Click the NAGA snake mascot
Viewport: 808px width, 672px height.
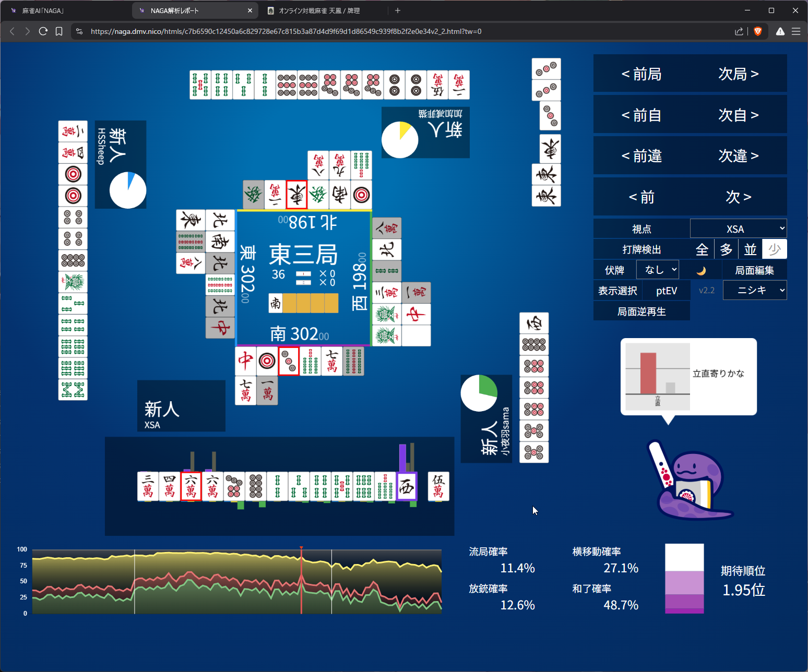click(x=689, y=481)
